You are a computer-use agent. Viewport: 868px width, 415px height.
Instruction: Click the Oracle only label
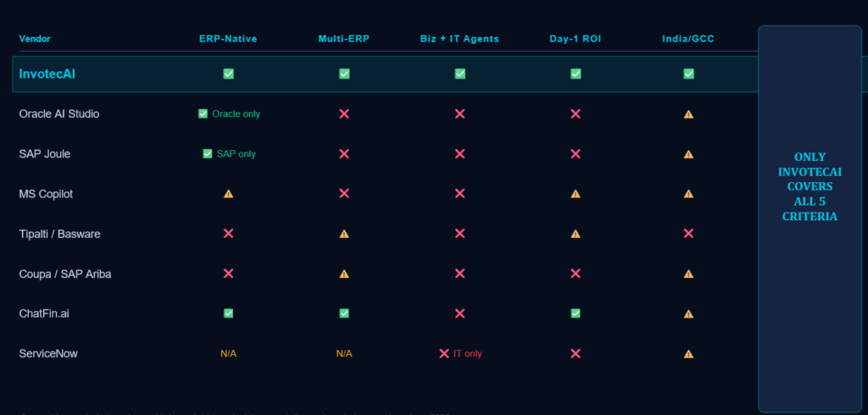coord(236,114)
